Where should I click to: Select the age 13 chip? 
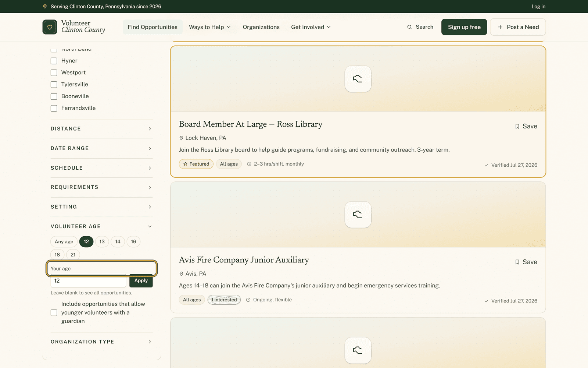(x=102, y=242)
